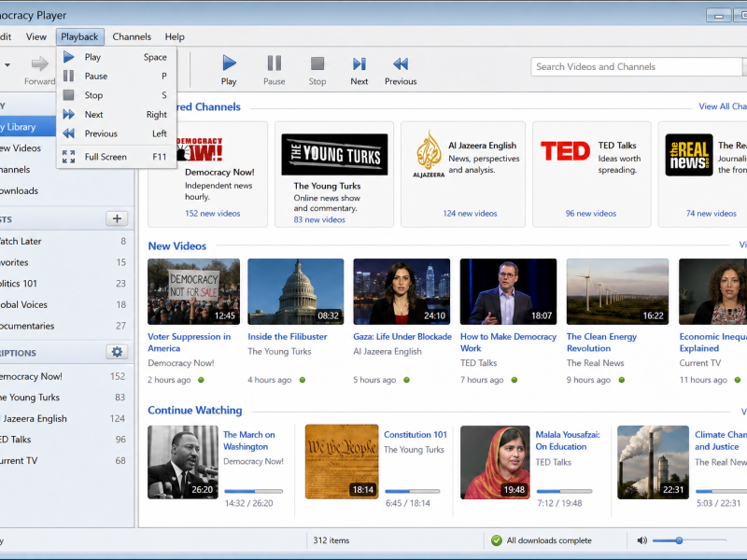
Task: Open the Climate Change and Justice thumbnail
Action: (x=653, y=462)
